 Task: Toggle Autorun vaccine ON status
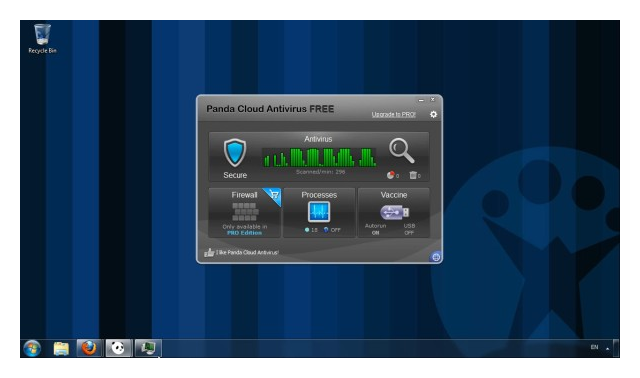(376, 233)
